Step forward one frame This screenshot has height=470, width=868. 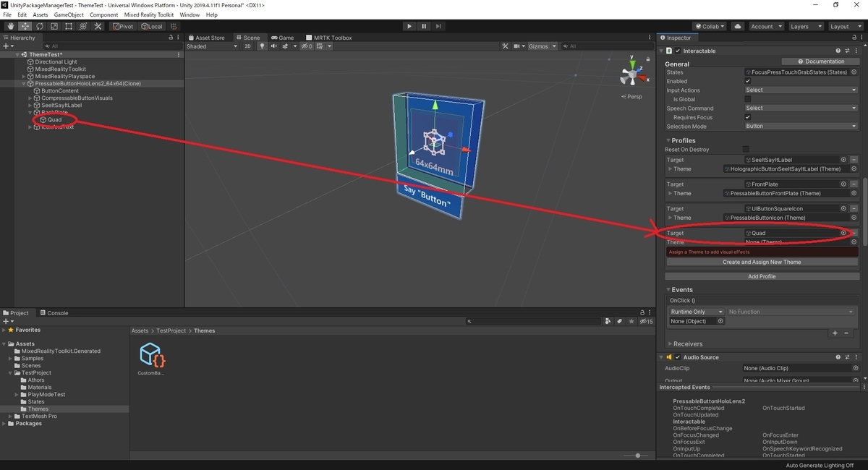pyautogui.click(x=438, y=27)
